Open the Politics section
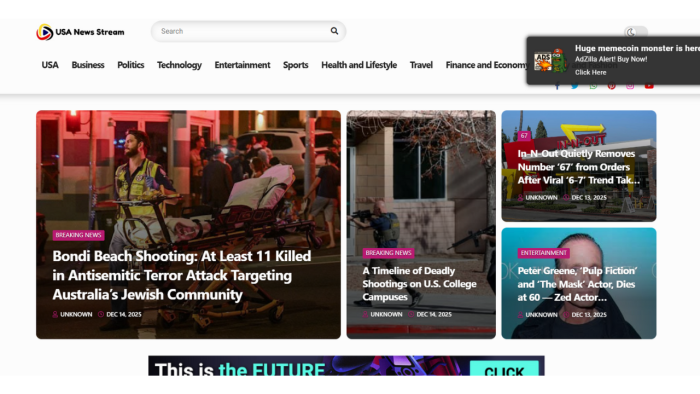 tap(131, 65)
